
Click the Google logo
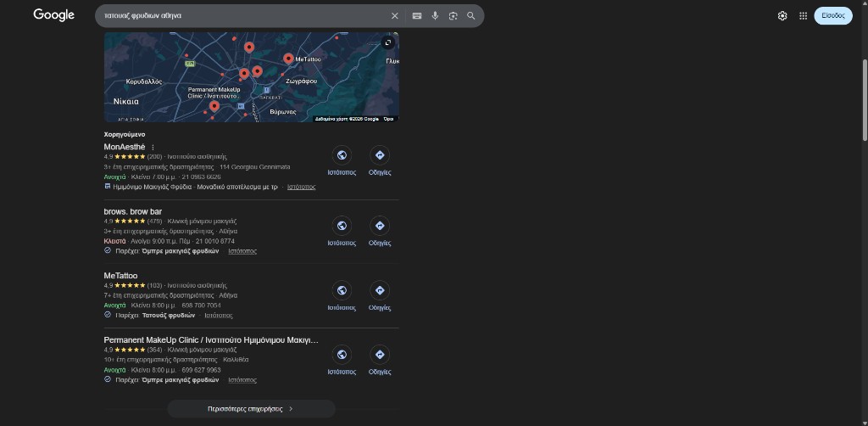[x=53, y=15]
